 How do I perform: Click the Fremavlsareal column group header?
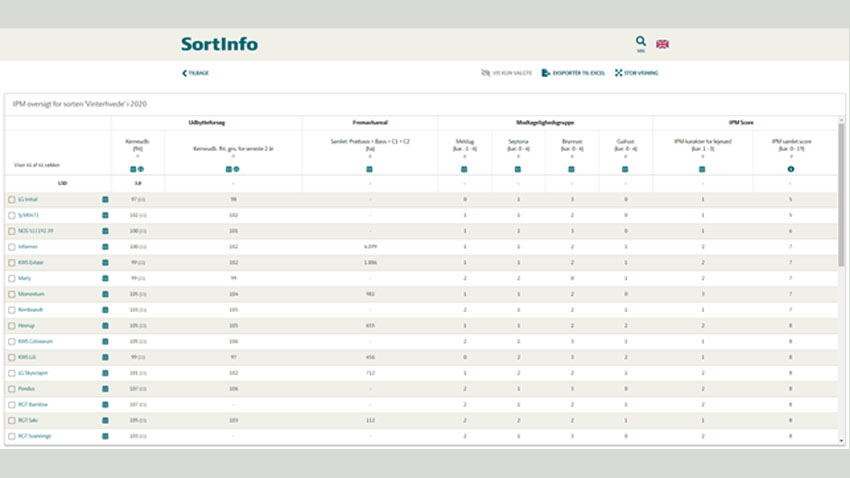(370, 122)
